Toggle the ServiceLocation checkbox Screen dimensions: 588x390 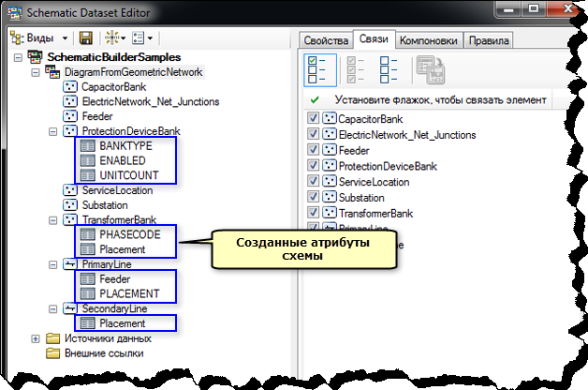point(313,182)
